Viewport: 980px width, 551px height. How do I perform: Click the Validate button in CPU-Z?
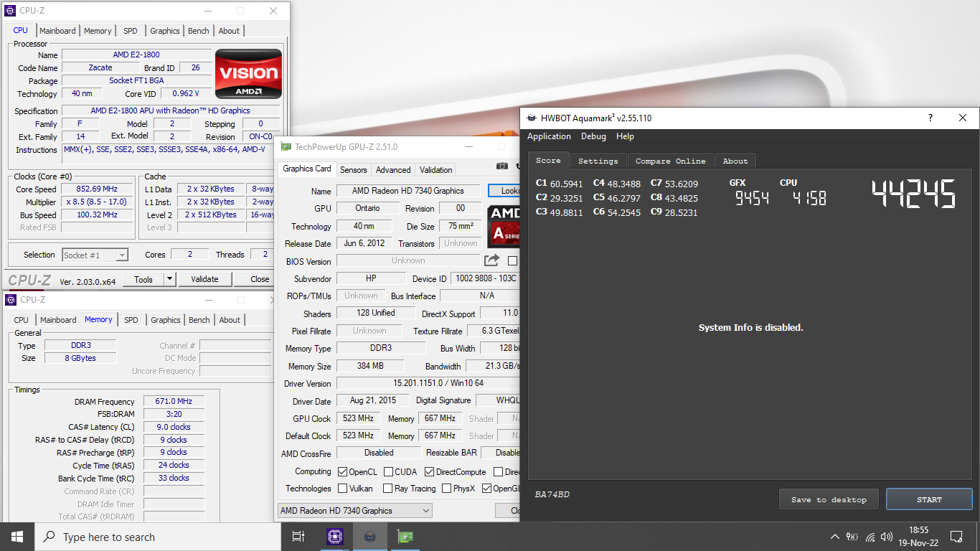(x=204, y=279)
